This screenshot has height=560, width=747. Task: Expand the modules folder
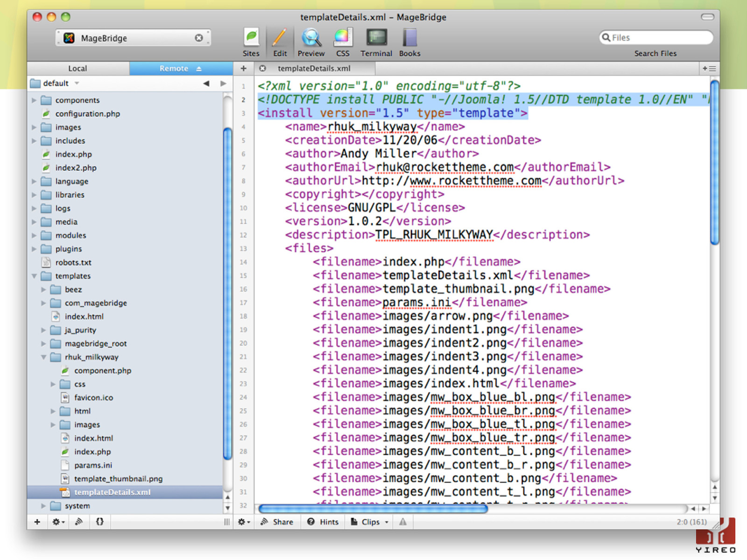pos(34,235)
